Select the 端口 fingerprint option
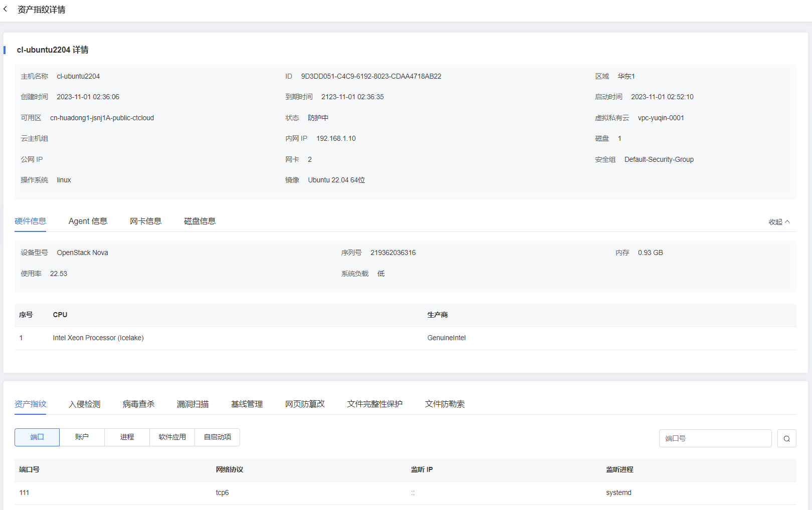Screen dimensions: 812x510 coord(37,437)
